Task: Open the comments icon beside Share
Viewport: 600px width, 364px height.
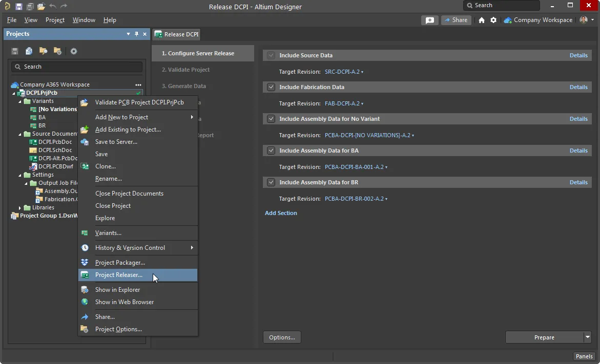Action: (x=430, y=20)
